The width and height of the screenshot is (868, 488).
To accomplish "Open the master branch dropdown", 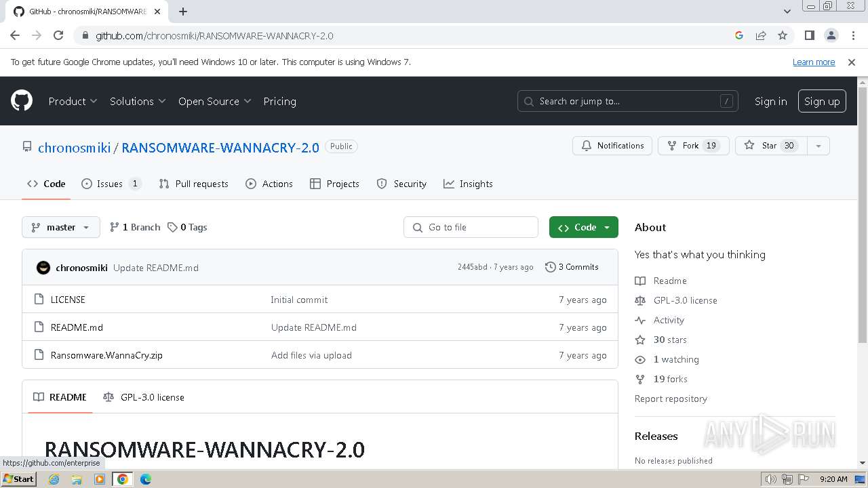I will [x=61, y=227].
